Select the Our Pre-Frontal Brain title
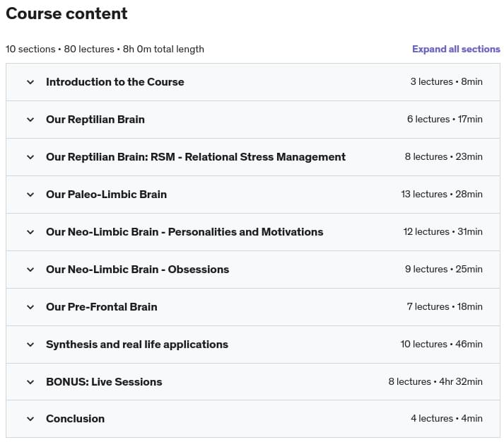The image size is (504, 445). (x=102, y=306)
